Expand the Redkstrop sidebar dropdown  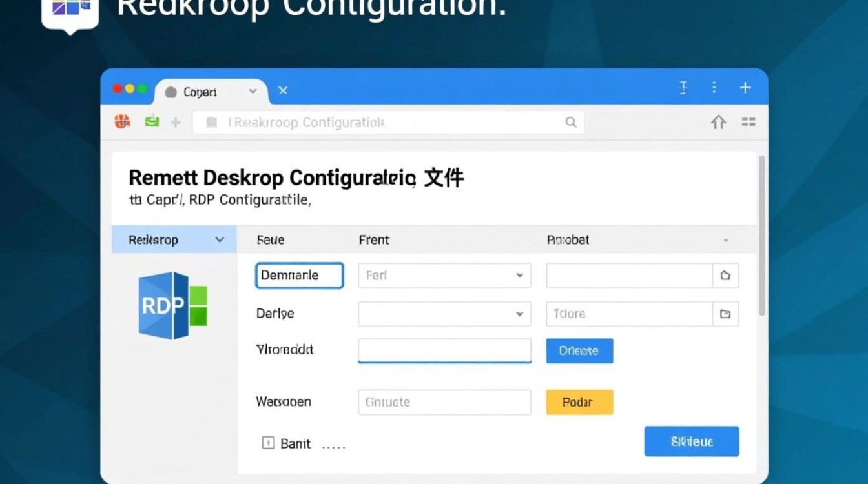[x=220, y=240]
